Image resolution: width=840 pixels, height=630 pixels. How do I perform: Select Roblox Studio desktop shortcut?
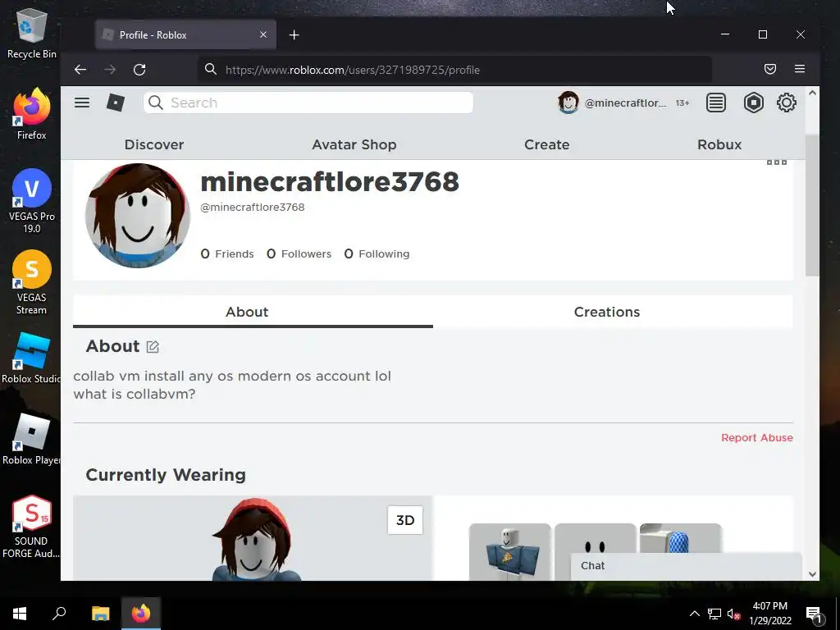point(31,358)
